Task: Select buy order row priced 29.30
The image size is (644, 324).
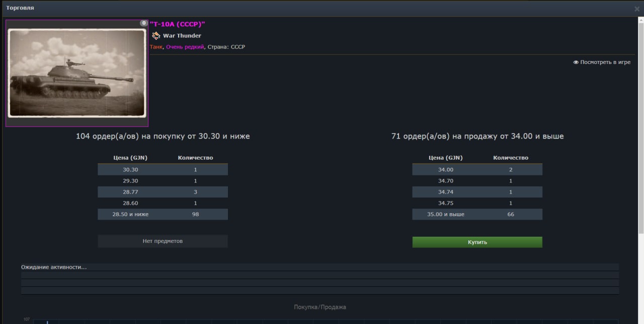Action: [x=163, y=181]
